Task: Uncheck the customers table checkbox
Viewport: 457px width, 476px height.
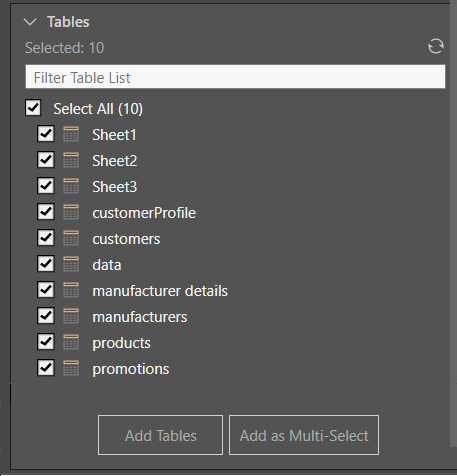Action: [46, 238]
